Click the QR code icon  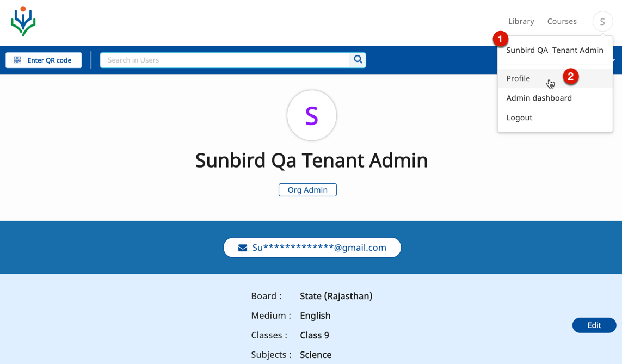point(17,60)
